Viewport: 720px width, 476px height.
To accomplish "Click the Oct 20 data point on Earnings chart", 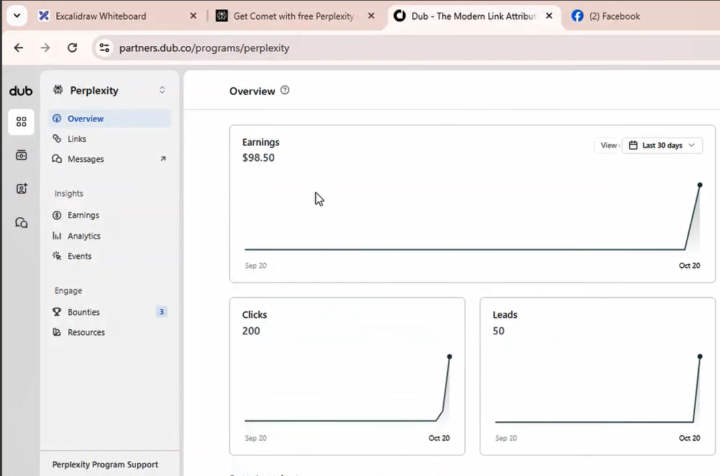I will coord(700,185).
